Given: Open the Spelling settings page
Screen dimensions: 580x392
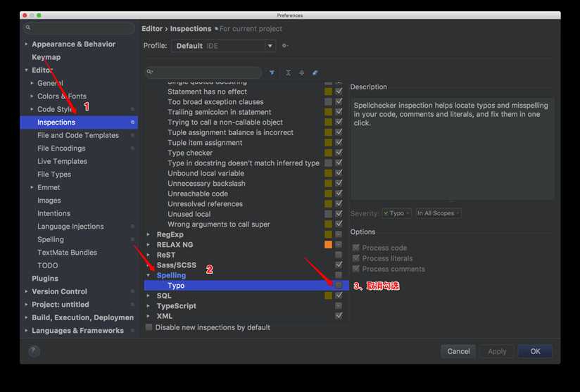Looking at the screenshot, I should (50, 239).
